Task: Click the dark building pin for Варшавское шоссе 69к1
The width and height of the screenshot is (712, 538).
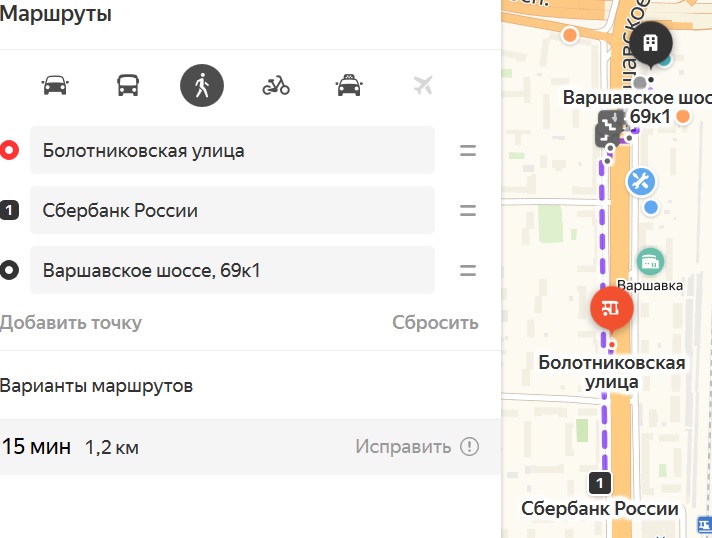Action: coord(651,44)
